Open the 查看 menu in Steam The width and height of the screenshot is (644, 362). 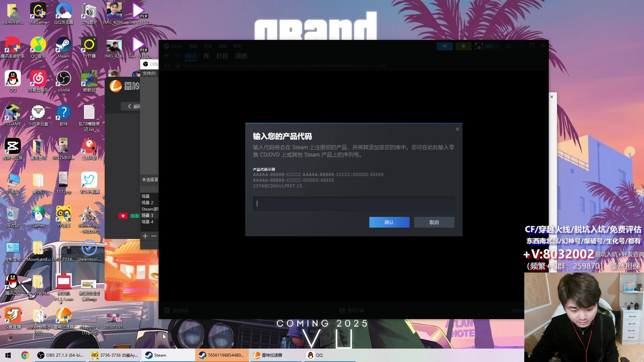coord(193,46)
